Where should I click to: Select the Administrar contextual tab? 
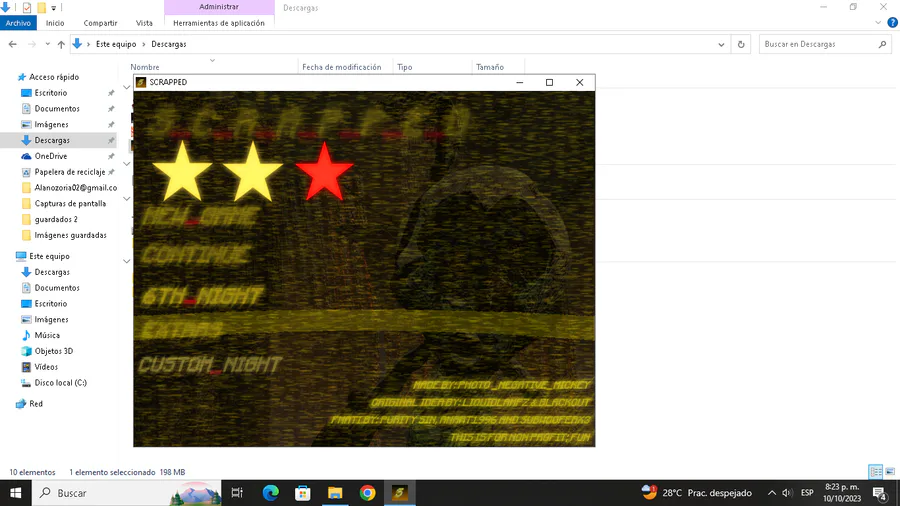(x=219, y=7)
